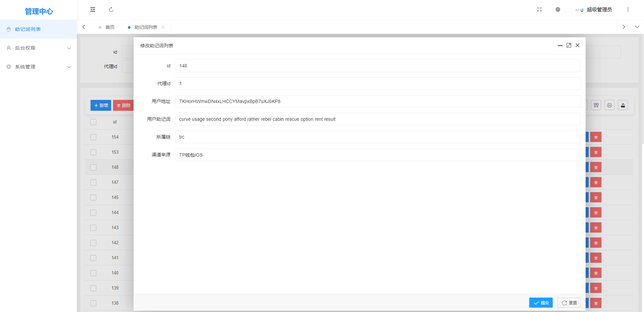Viewport: 644px width, 312px height.
Task: Click into the 渠道来源 input field
Action: (x=378, y=155)
